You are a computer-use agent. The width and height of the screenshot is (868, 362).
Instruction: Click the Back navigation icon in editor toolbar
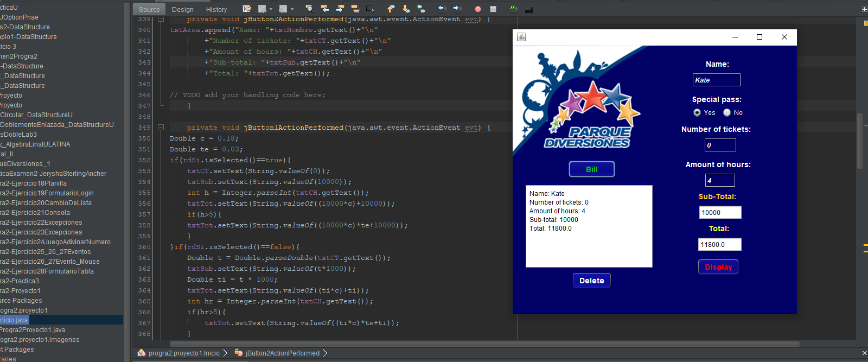click(x=263, y=9)
